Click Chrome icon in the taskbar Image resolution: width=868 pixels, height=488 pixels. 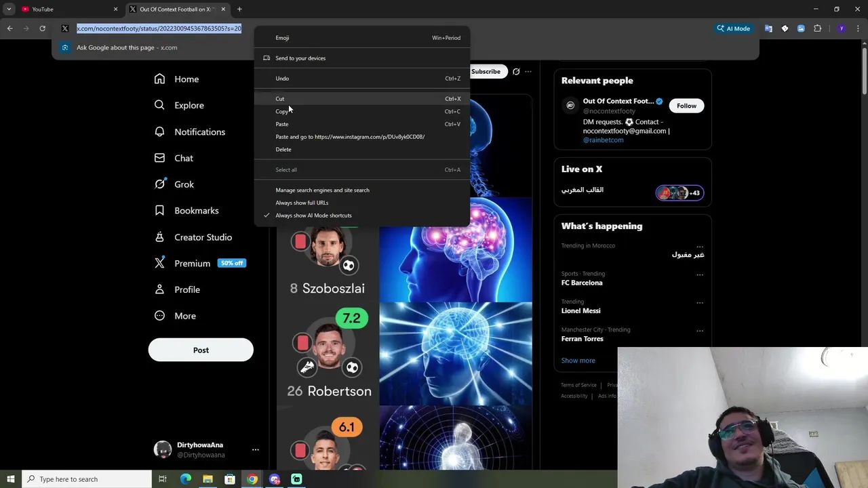point(252,479)
